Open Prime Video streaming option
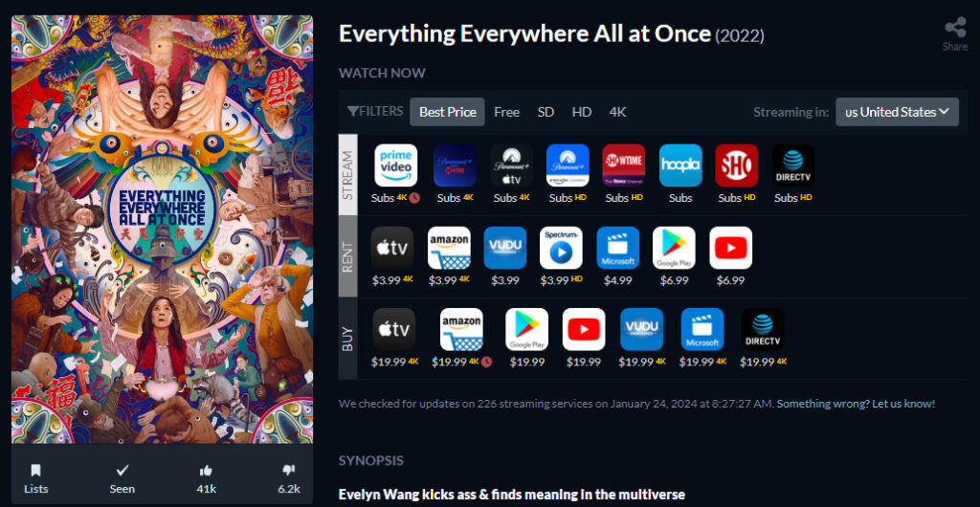 pos(395,165)
